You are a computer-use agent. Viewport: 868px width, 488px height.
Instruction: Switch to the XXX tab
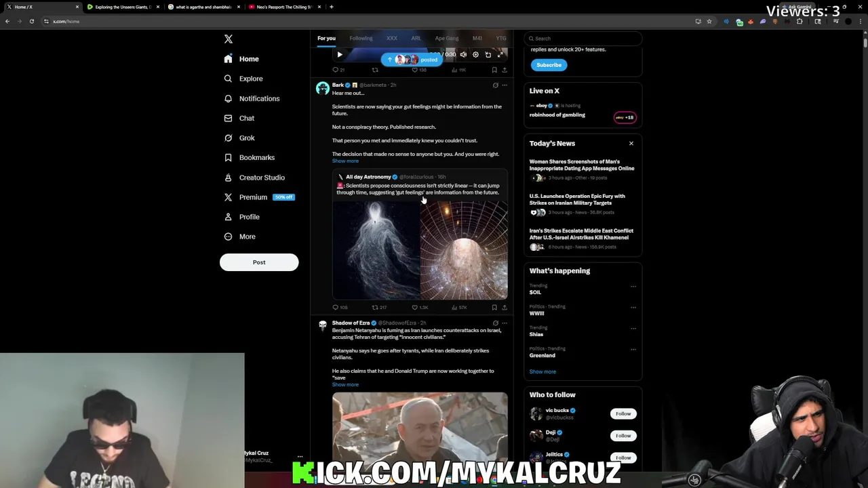click(391, 38)
